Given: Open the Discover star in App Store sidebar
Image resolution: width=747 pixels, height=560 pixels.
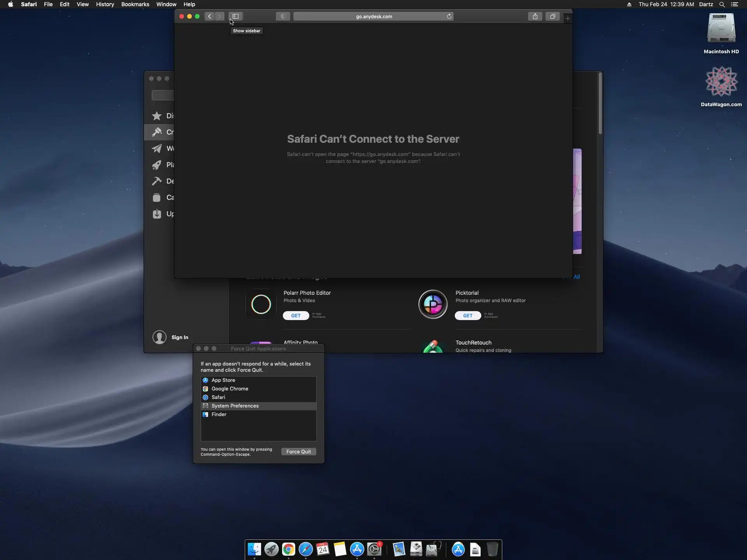Looking at the screenshot, I should pos(157,116).
